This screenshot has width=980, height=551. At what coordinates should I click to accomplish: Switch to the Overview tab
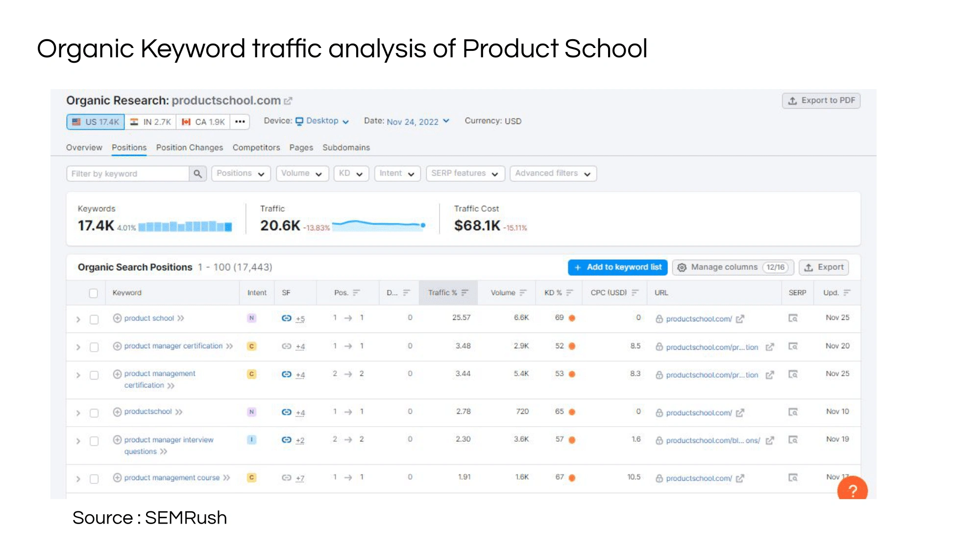coord(84,147)
